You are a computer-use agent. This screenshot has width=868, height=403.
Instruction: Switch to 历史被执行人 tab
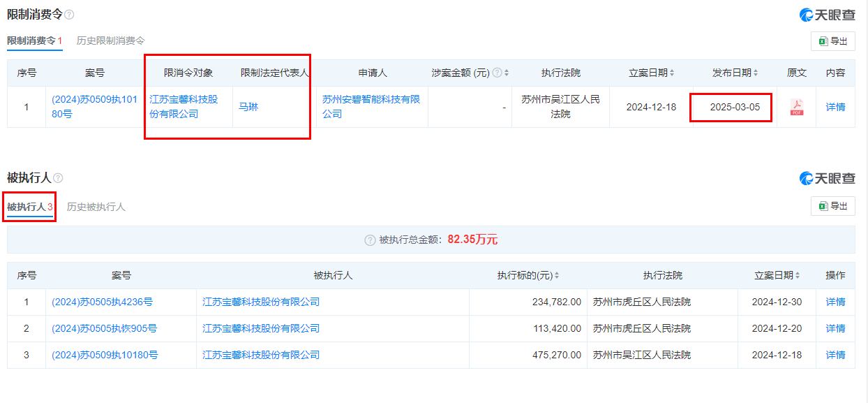[96, 207]
